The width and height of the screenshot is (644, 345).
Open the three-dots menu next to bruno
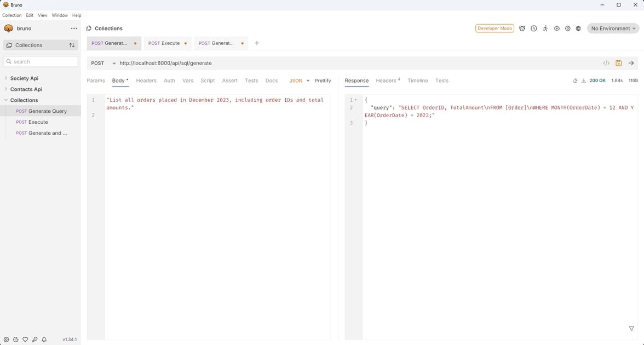74,28
